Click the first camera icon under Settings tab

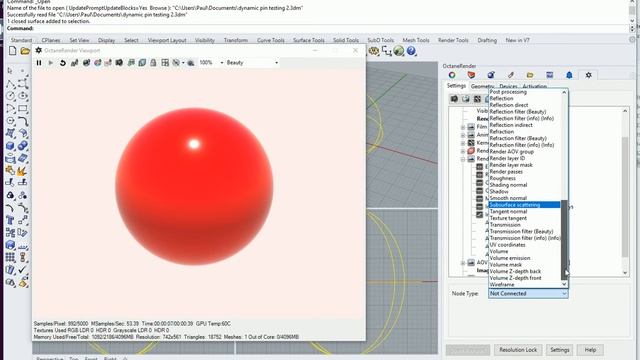point(454,99)
